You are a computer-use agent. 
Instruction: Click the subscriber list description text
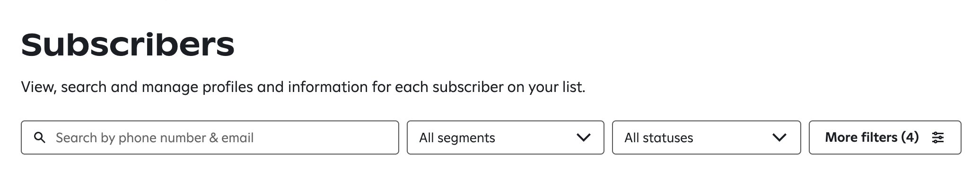click(x=303, y=87)
